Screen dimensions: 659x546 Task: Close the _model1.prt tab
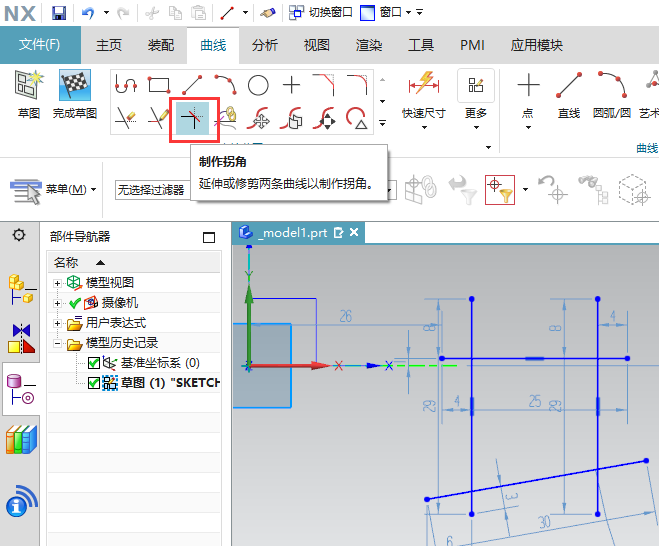[x=354, y=232]
